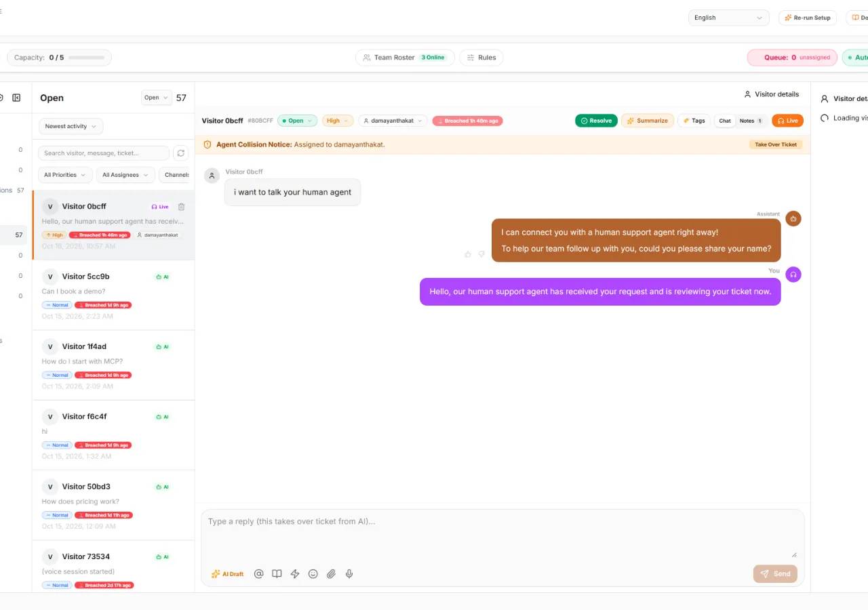Click the AI badge on Visitor 50bd3
Screen dimensions: 868x610
point(162,487)
